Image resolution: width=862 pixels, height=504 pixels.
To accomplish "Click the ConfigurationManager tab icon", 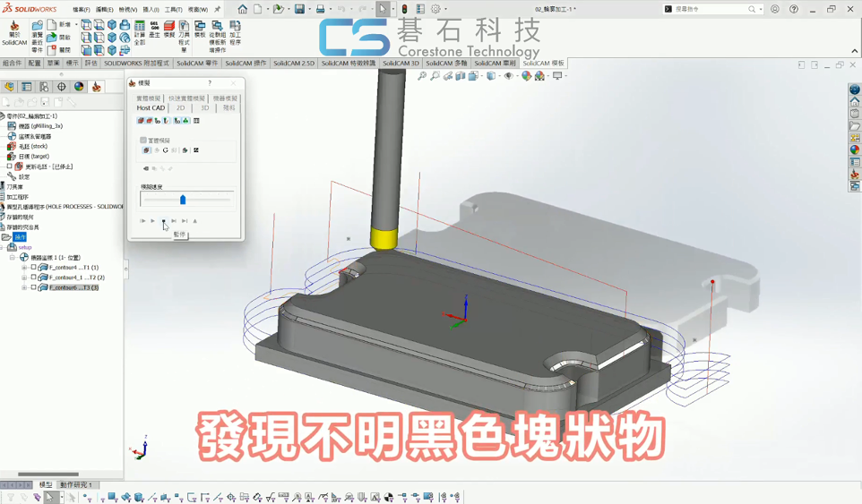I will click(44, 87).
